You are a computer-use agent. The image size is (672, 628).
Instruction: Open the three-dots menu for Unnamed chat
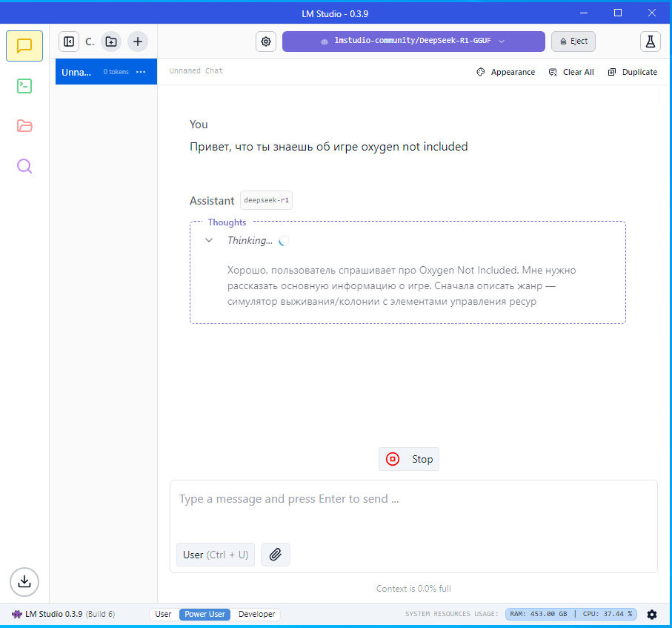141,72
